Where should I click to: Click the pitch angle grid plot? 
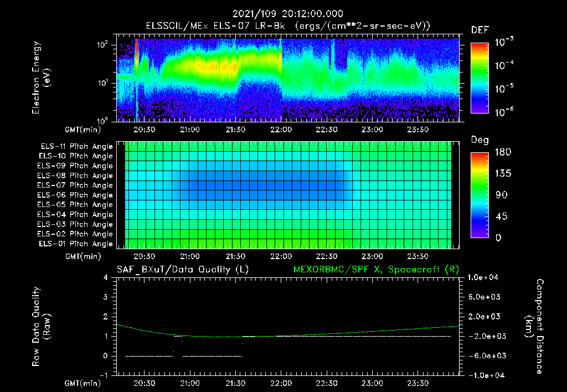(x=288, y=195)
